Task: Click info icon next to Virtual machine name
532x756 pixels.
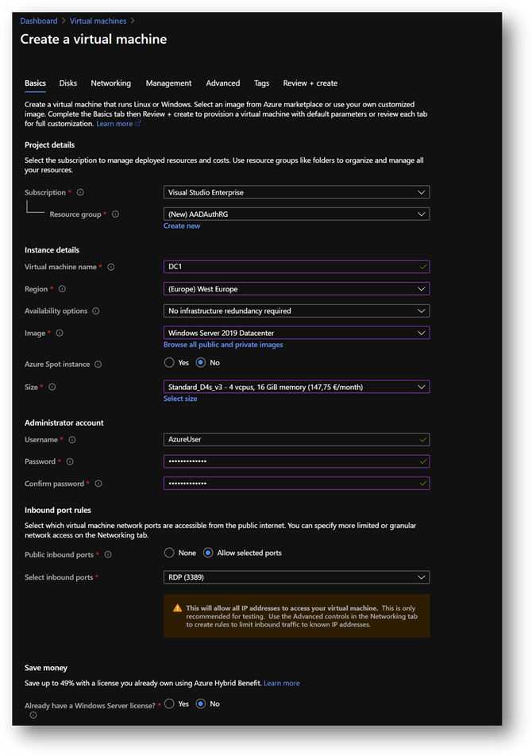Action: 111,267
